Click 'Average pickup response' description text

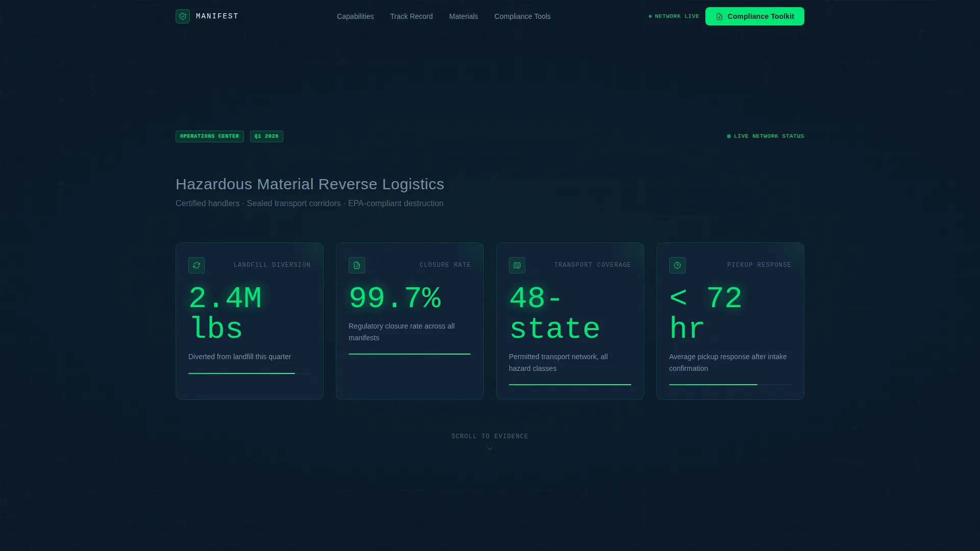(x=728, y=362)
